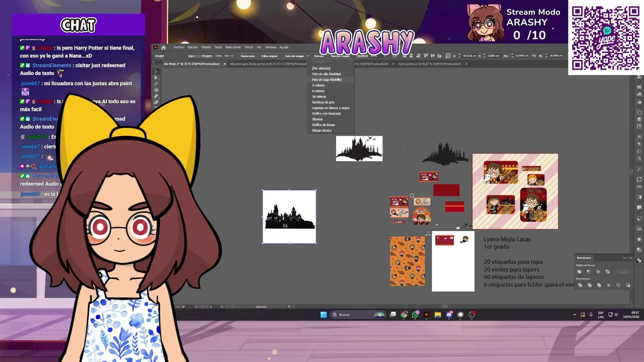This screenshot has width=644, height=362.
Task: Show hidden system tray icons chevron
Action: [x=575, y=315]
